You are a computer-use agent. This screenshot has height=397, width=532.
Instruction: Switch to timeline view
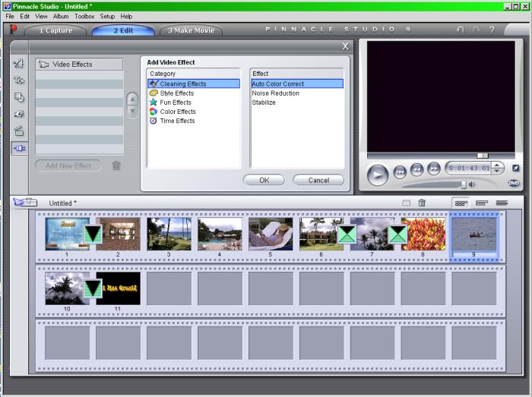(x=481, y=203)
